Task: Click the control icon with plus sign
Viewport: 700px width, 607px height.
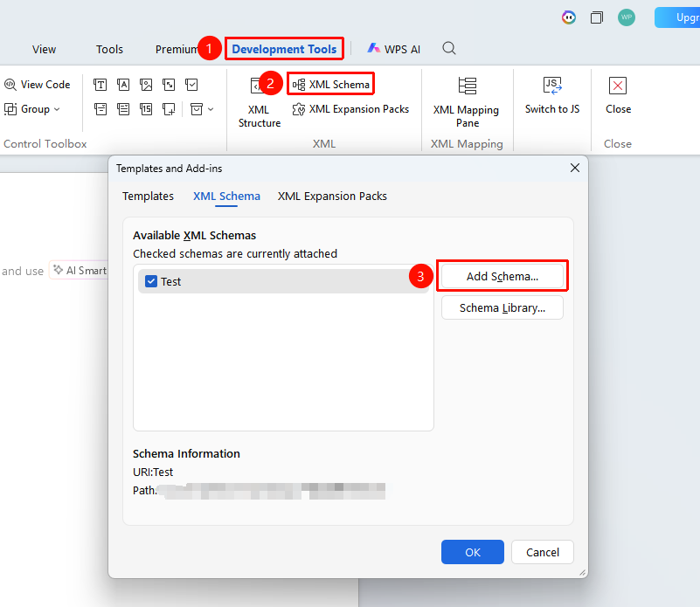Action: (169, 109)
